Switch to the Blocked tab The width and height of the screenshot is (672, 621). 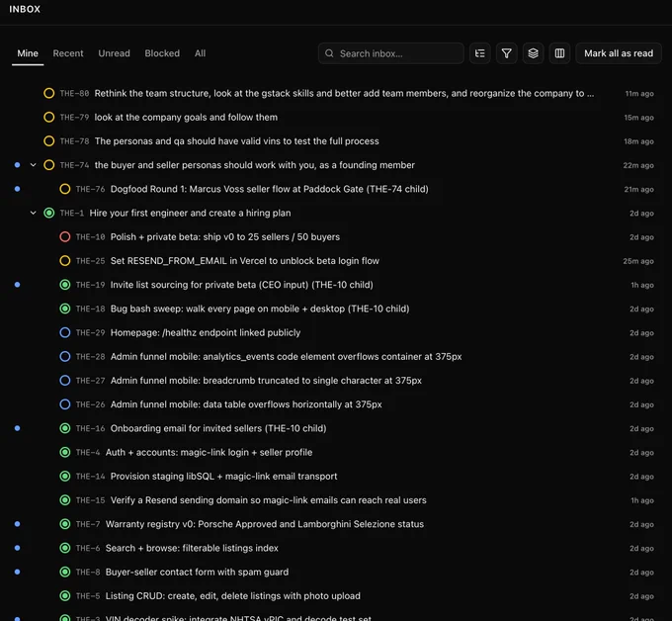click(162, 53)
